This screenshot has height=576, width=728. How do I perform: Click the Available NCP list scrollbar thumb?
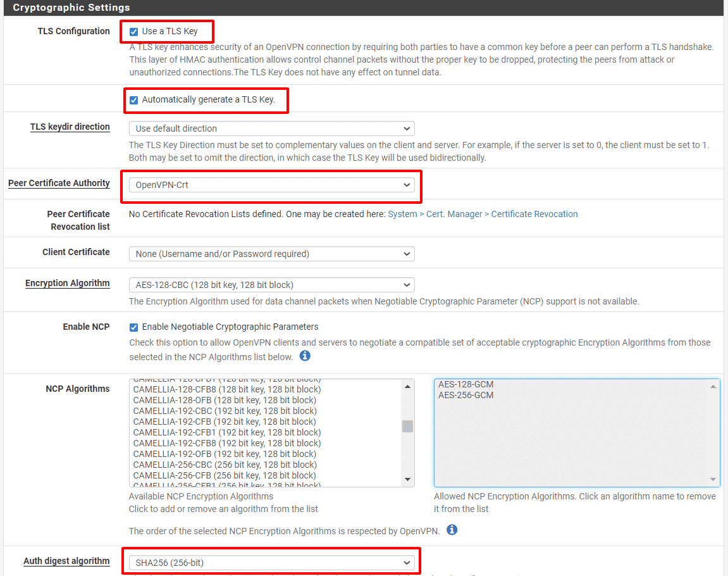(x=408, y=426)
